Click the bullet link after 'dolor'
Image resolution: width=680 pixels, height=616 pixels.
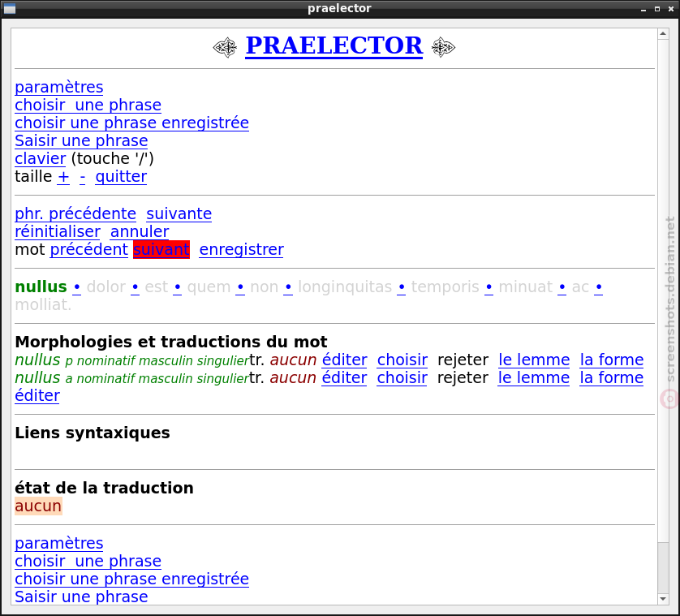[136, 287]
